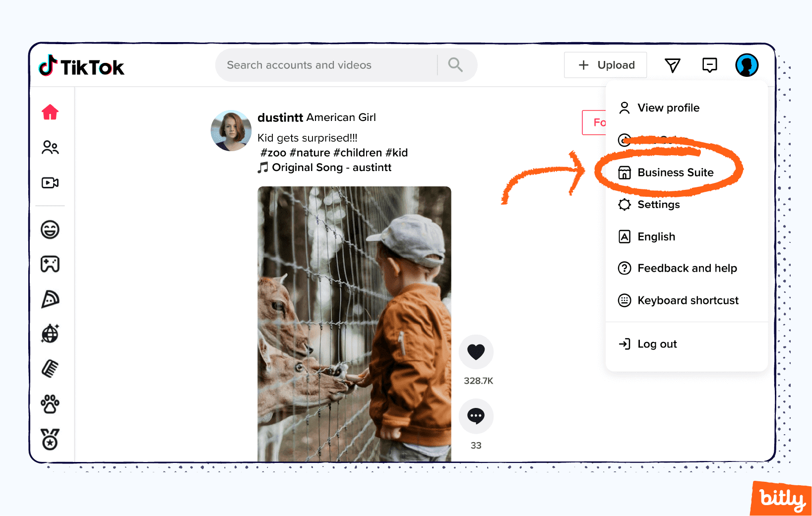
Task: Select View profile in menu
Action: coord(687,108)
